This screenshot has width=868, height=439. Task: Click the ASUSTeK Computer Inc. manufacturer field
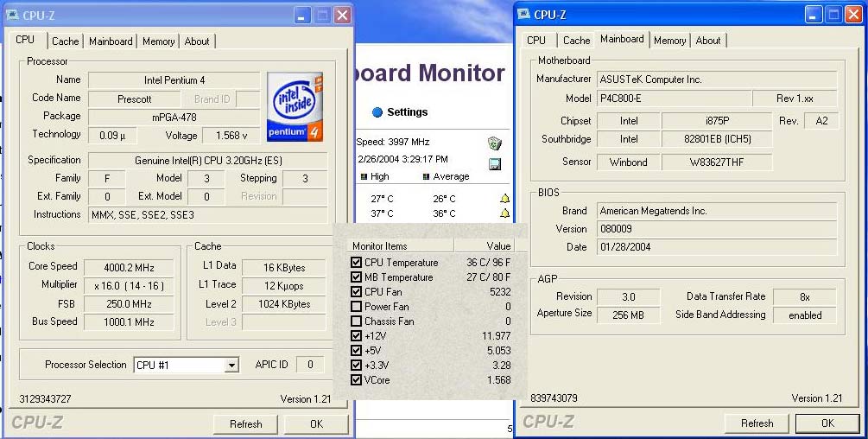(x=718, y=80)
